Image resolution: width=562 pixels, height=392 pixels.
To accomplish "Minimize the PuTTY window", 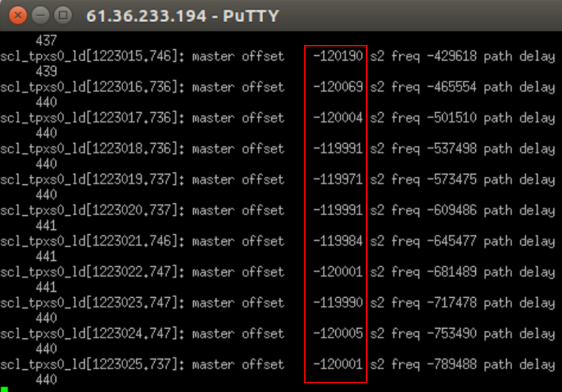I will click(x=40, y=15).
